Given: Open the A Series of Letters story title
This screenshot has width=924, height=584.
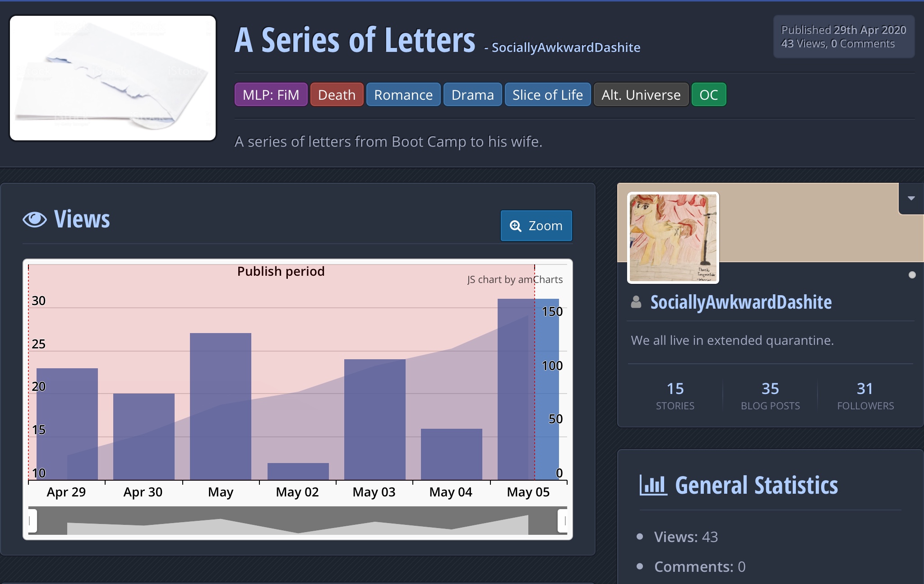Looking at the screenshot, I should pos(355,41).
